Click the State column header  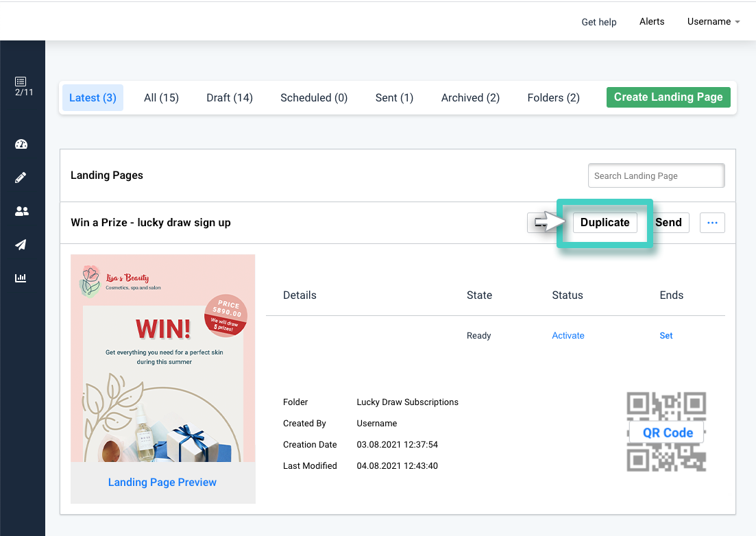point(479,295)
